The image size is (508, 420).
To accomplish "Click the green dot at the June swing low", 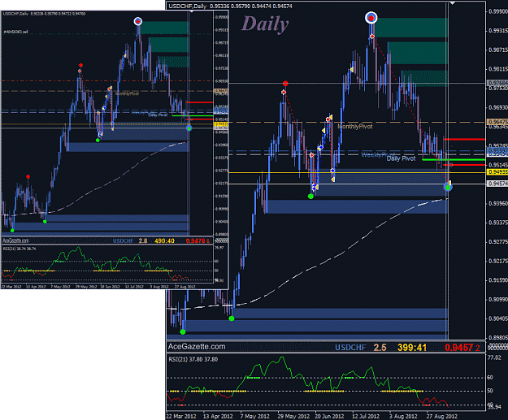I will [x=310, y=197].
